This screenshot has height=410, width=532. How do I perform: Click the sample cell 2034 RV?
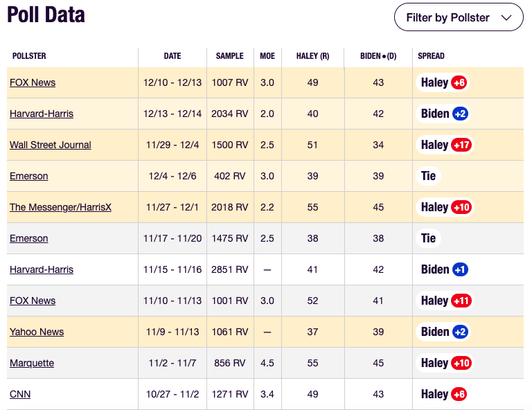click(x=230, y=114)
